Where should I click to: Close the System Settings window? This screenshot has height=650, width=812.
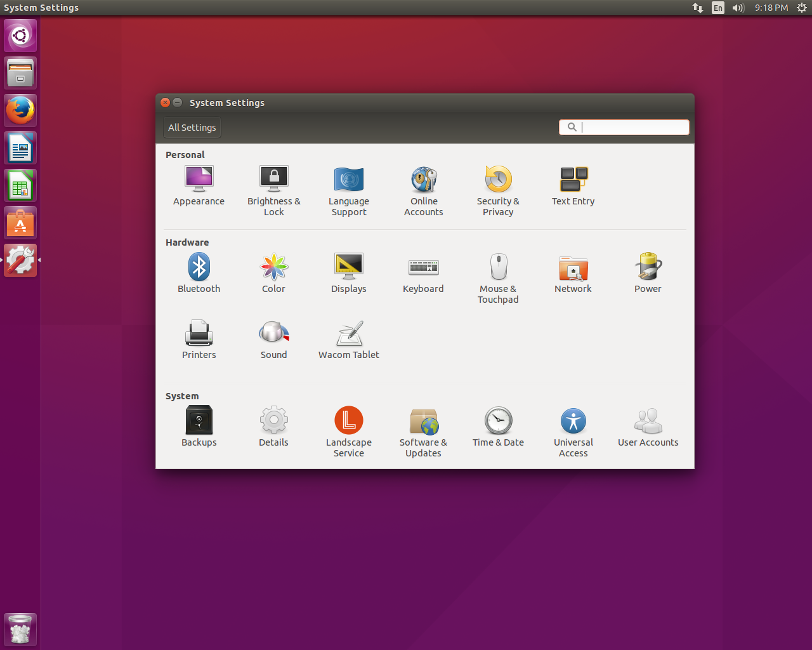coord(166,102)
